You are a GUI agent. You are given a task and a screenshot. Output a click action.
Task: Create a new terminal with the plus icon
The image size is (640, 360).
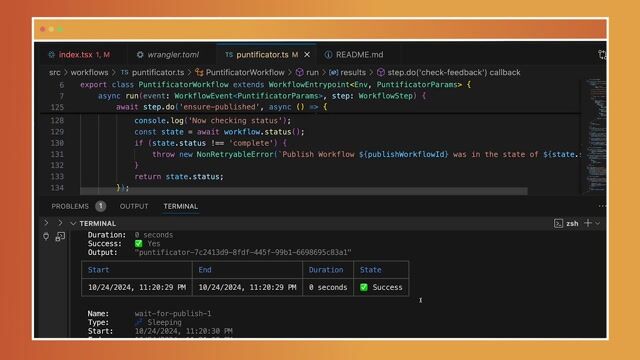(588, 223)
